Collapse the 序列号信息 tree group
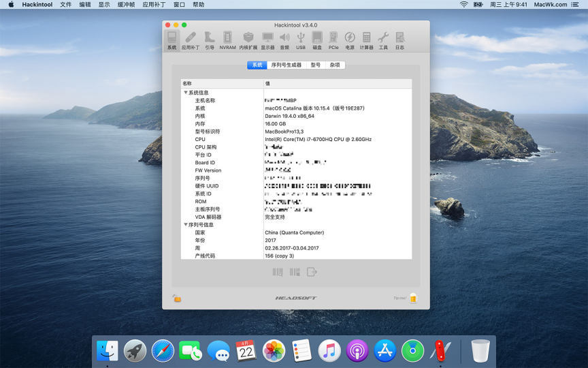 (x=185, y=225)
